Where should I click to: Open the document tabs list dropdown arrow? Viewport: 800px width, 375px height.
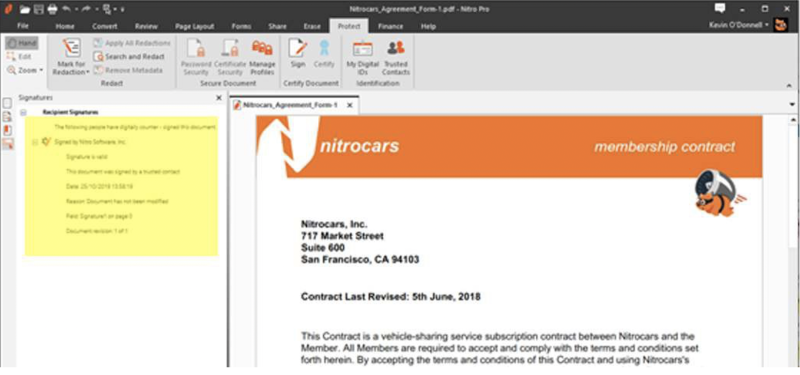(792, 105)
